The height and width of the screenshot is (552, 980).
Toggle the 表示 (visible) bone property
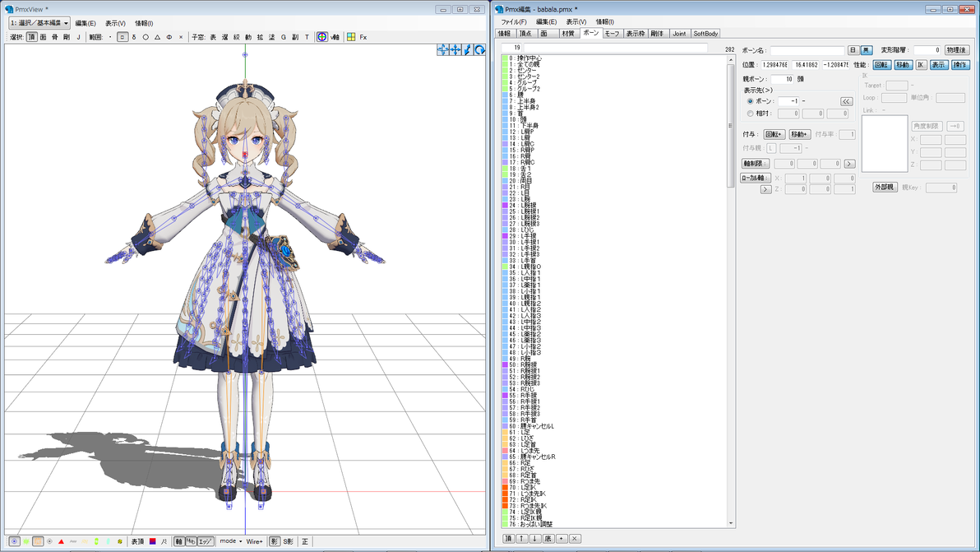[939, 65]
